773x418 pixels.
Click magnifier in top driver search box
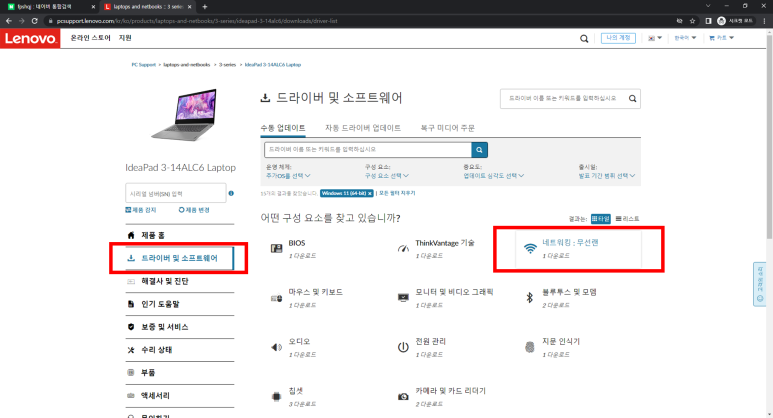632,99
